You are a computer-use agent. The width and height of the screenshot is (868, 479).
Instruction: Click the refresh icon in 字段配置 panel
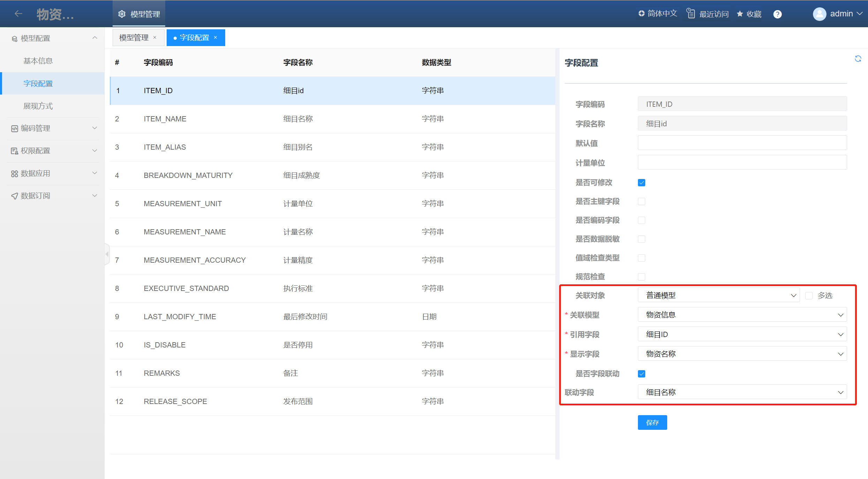pos(858,59)
